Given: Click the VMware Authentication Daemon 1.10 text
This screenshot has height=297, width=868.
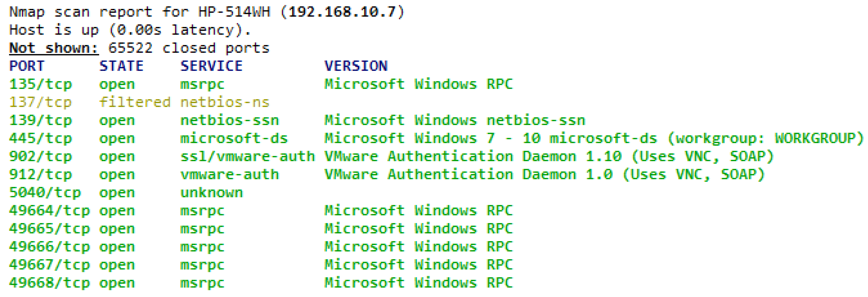Looking at the screenshot, I should [x=472, y=157].
